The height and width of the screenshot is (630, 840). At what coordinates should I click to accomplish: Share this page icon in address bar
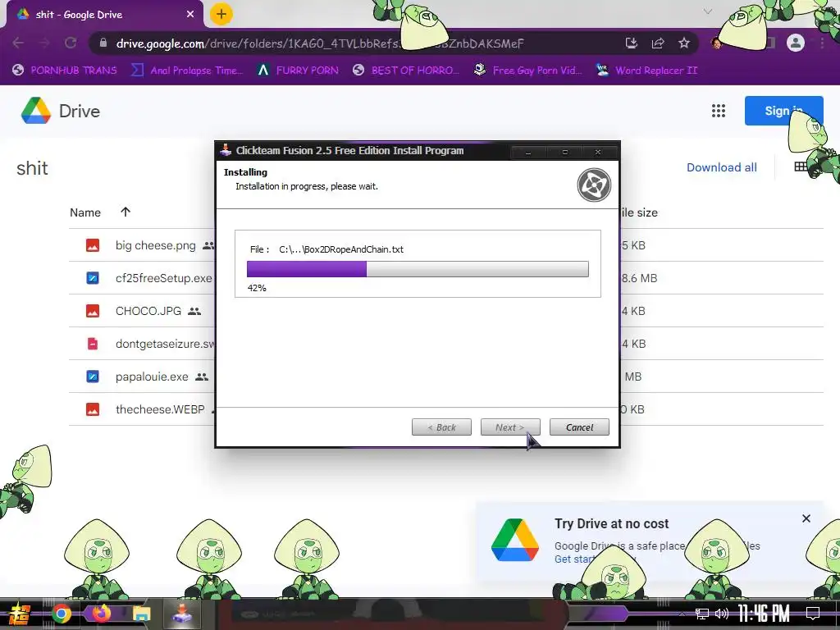(658, 43)
